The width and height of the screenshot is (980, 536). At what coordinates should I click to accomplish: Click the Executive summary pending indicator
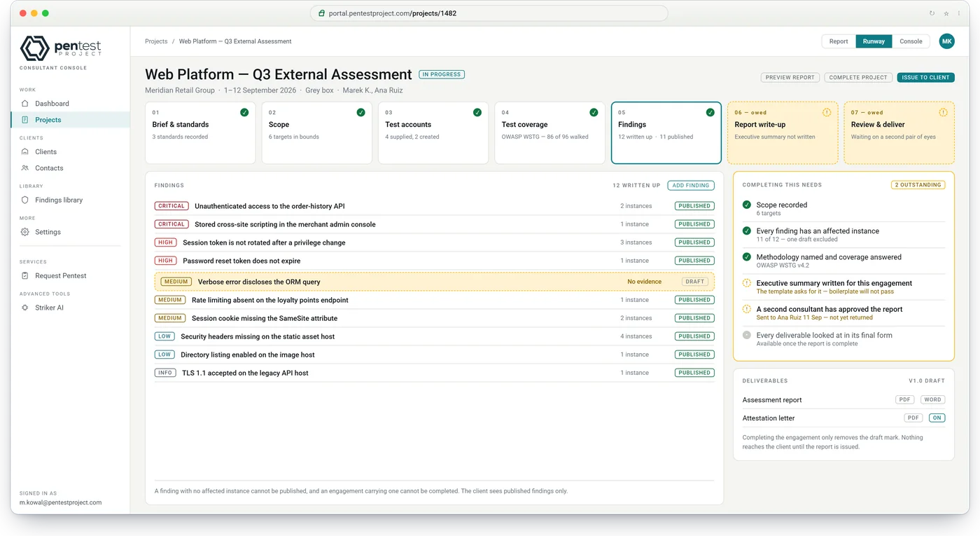(x=747, y=283)
